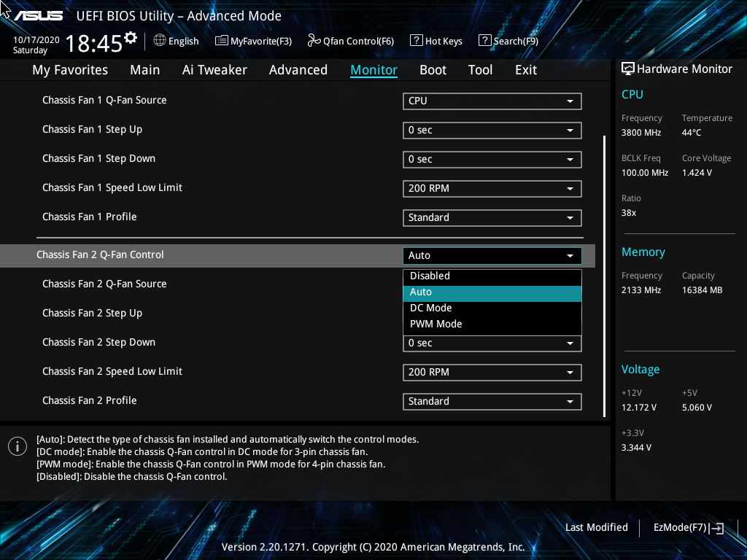This screenshot has width=747, height=560.
Task: Switch to My Favorites tab
Action: coord(70,70)
